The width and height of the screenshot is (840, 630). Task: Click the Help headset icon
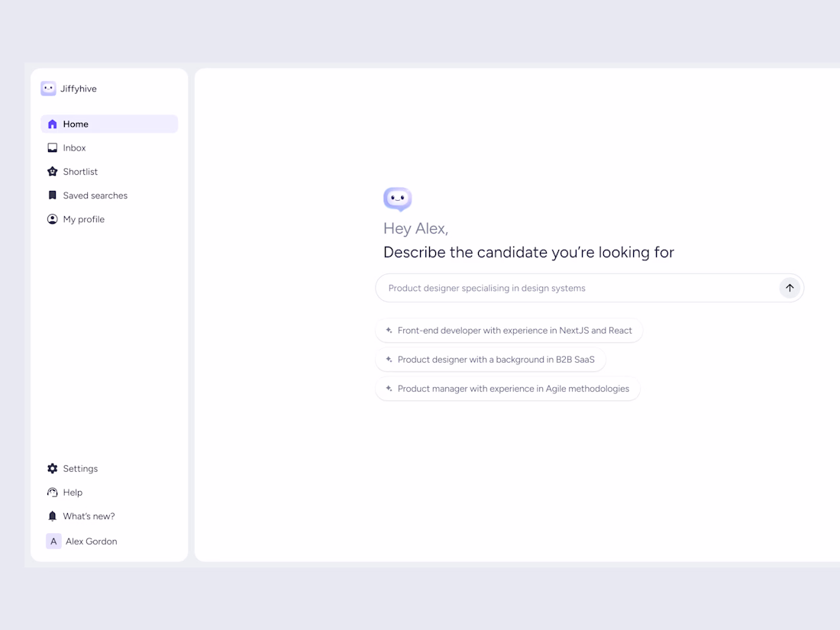tap(53, 493)
